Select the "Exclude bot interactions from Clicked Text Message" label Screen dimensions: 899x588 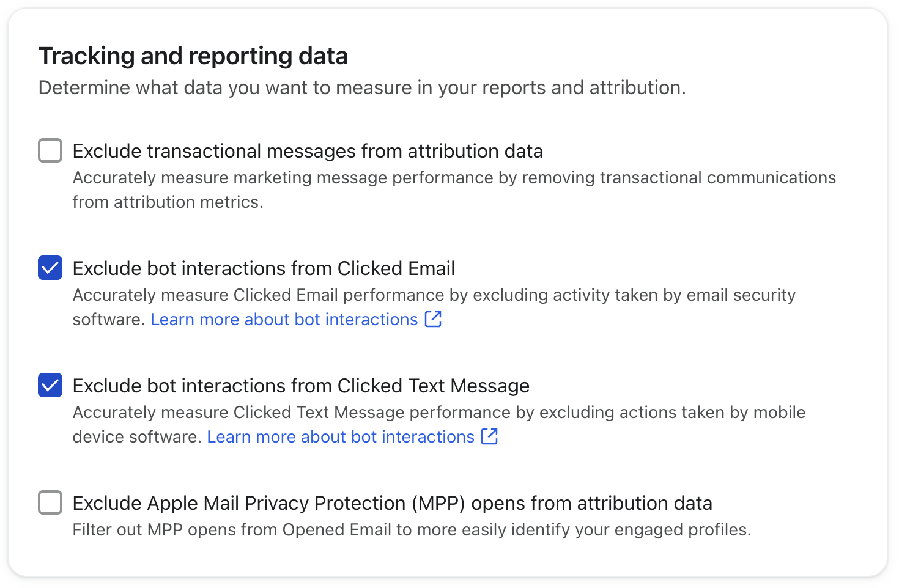click(301, 386)
